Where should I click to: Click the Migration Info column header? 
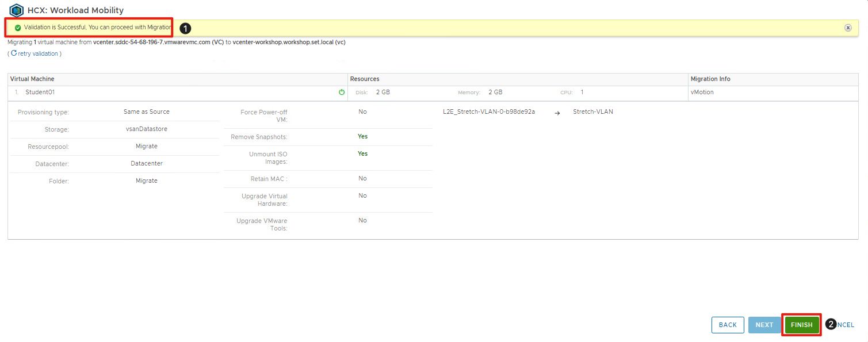(x=710, y=79)
